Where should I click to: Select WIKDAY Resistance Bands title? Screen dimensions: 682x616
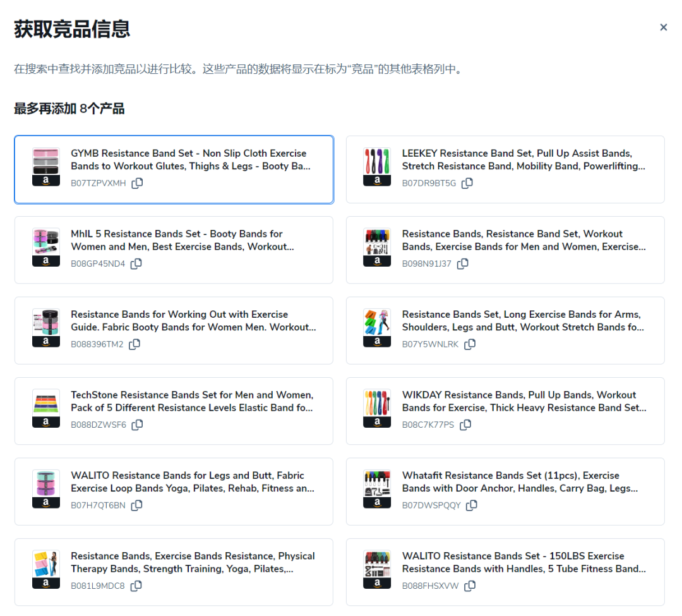coord(524,401)
